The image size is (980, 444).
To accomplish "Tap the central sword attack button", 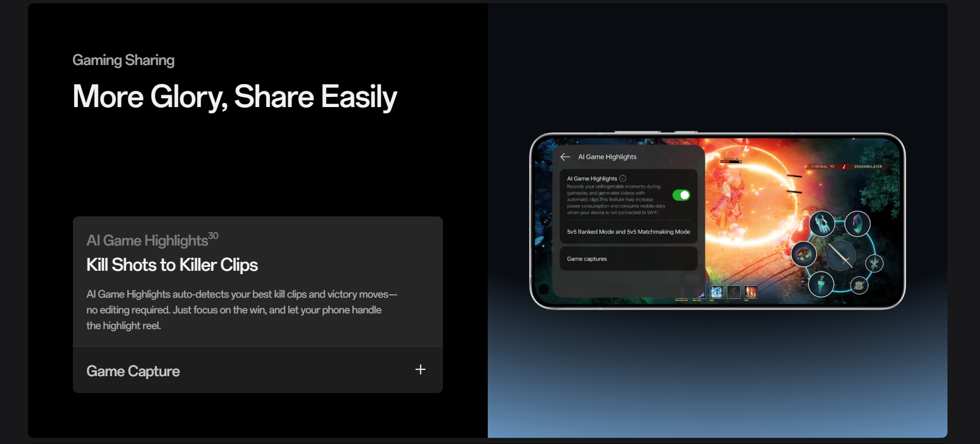I will coord(840,255).
